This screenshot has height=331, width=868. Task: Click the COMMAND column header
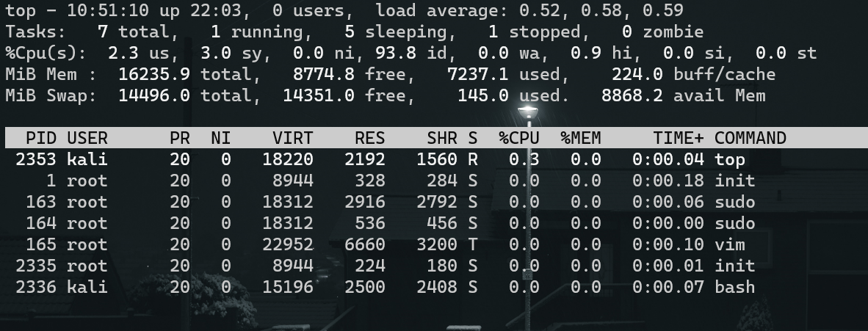coord(750,138)
